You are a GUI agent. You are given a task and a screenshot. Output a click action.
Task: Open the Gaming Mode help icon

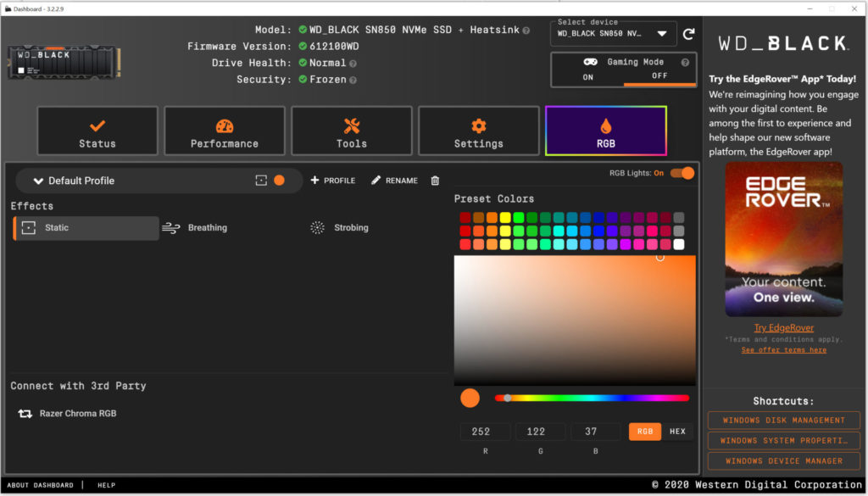pos(685,63)
